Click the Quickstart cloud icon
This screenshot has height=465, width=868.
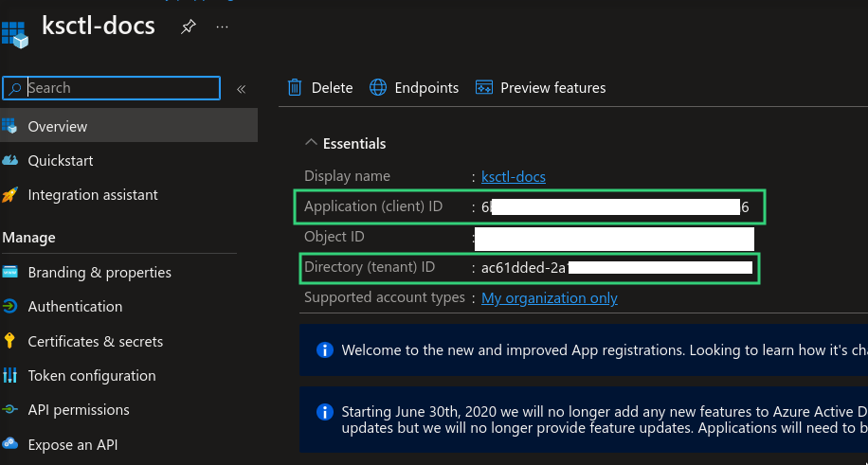point(10,161)
